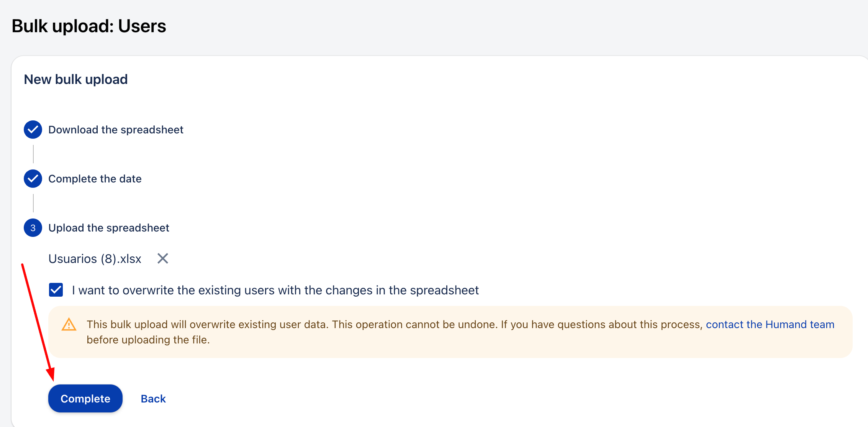The width and height of the screenshot is (868, 427).
Task: Click the step 3 number circle
Action: (33, 228)
